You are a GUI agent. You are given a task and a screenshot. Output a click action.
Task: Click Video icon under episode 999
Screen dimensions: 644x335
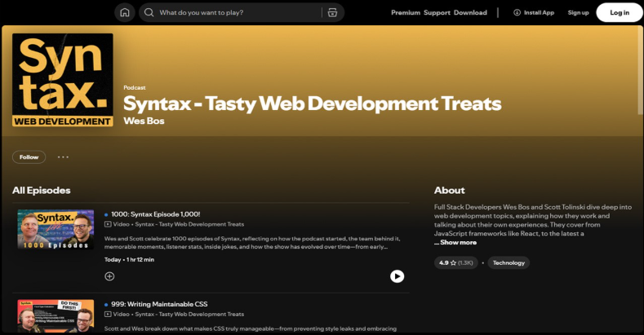tap(108, 314)
